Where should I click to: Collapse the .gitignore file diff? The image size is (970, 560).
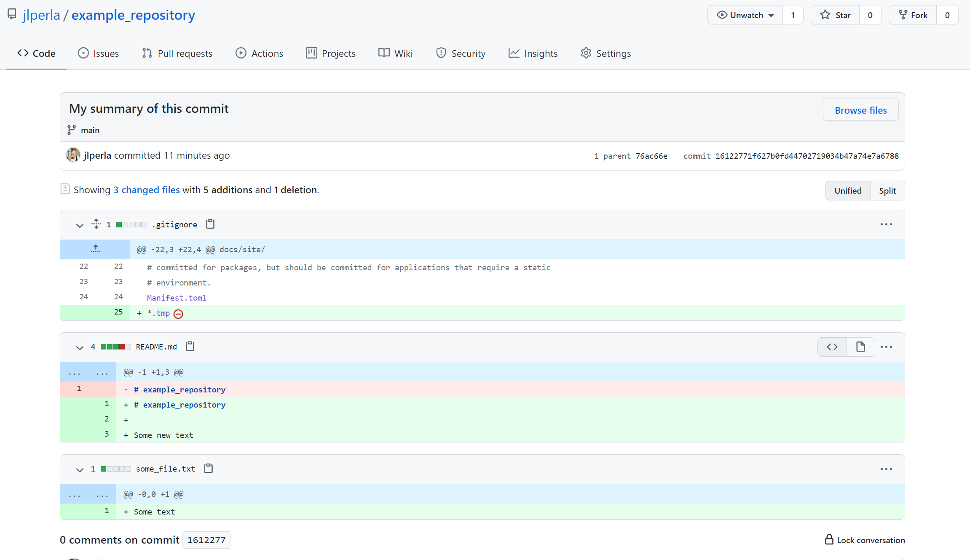(80, 225)
